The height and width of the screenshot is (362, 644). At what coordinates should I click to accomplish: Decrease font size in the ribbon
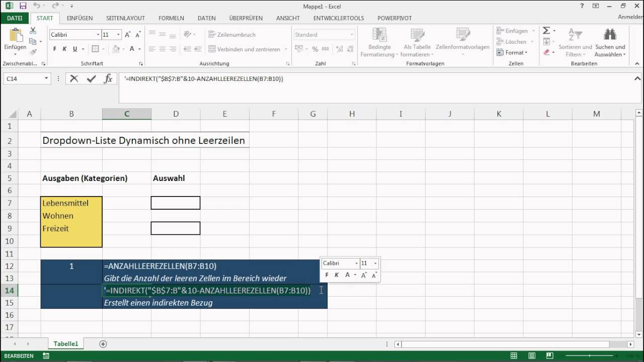(x=138, y=35)
